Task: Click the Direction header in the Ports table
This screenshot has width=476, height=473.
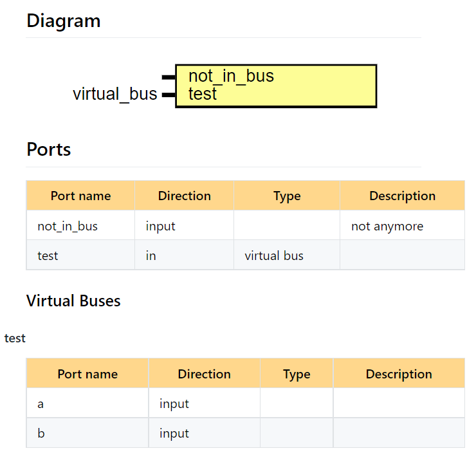Action: (x=184, y=196)
